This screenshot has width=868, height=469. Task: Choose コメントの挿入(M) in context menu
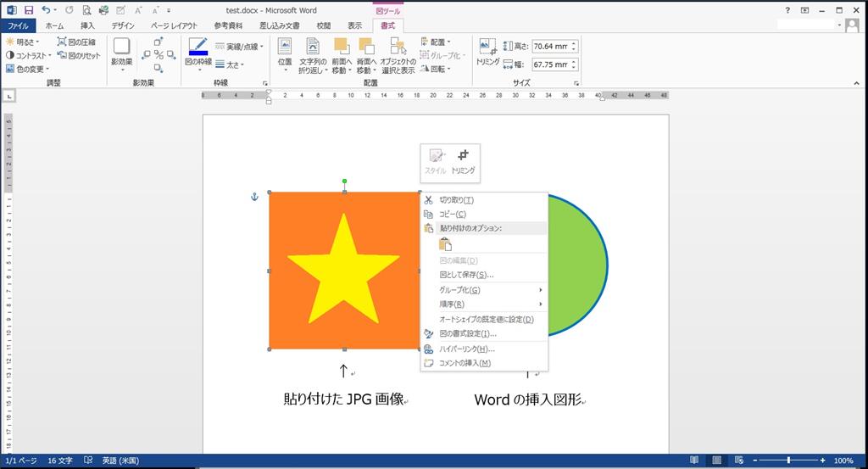484,363
